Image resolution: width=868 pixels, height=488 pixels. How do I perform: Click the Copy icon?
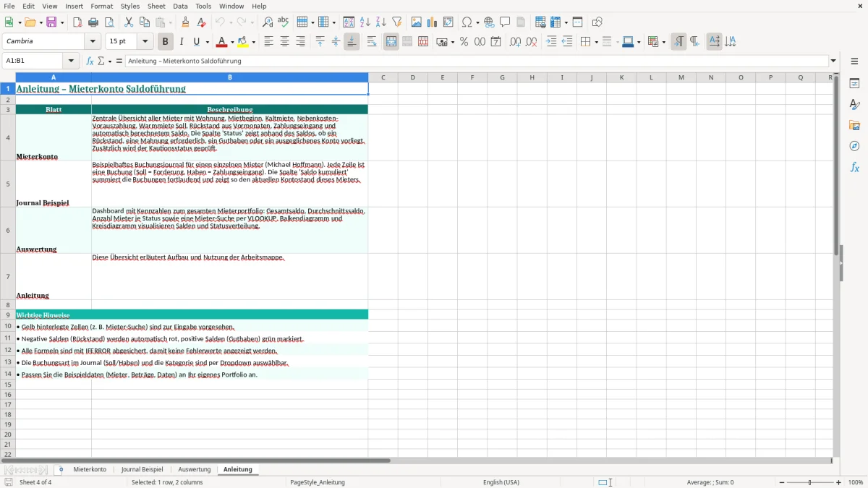pyautogui.click(x=145, y=22)
